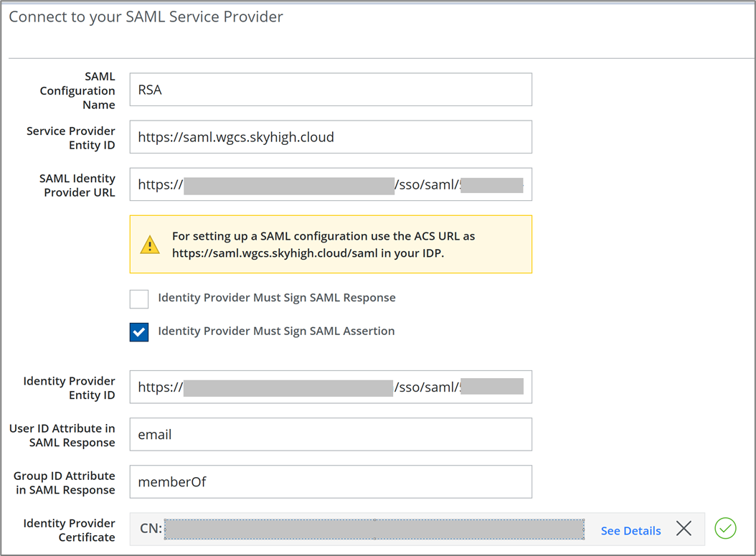The width and height of the screenshot is (756, 556).
Task: Click the Identity Provider Certificate label
Action: point(69,530)
